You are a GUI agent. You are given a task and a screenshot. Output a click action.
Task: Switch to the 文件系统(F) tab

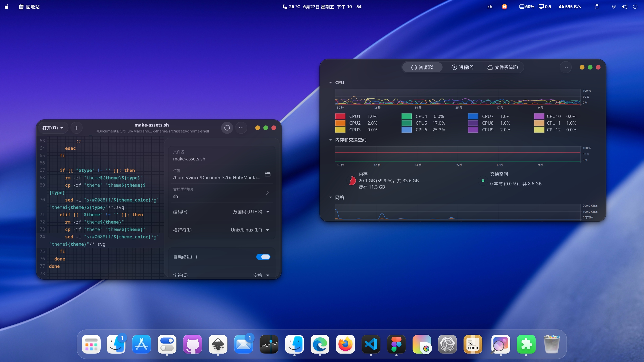click(503, 67)
